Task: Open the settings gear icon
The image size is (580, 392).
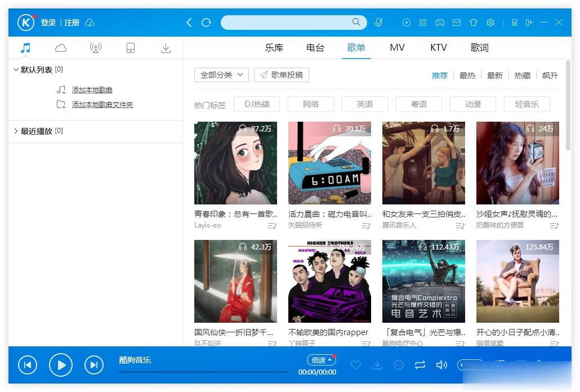Action: pyautogui.click(x=490, y=23)
